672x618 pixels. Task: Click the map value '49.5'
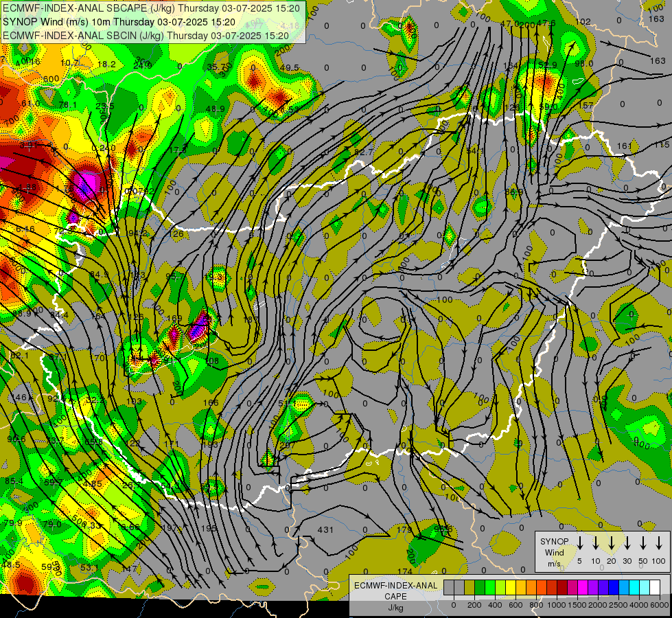pos(289,68)
